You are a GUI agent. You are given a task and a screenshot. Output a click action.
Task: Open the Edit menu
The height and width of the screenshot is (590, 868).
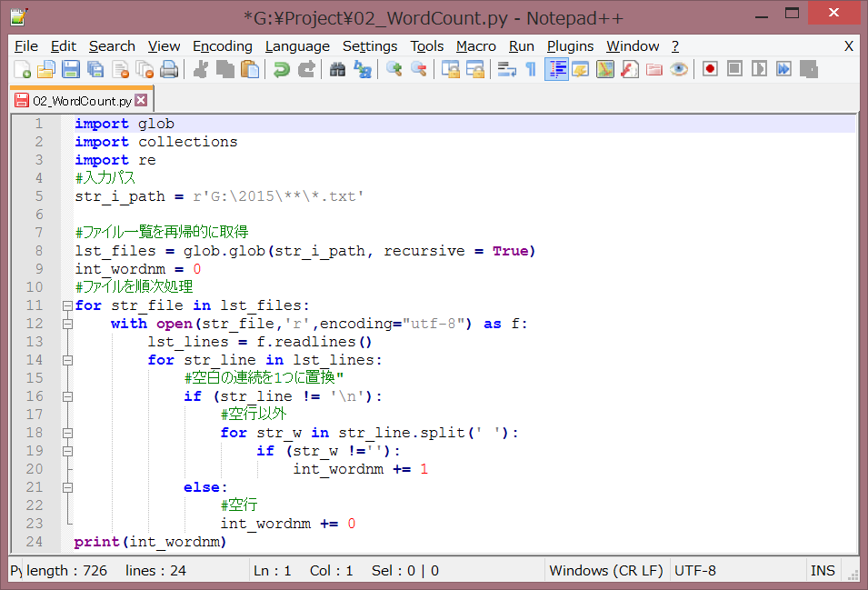(63, 46)
